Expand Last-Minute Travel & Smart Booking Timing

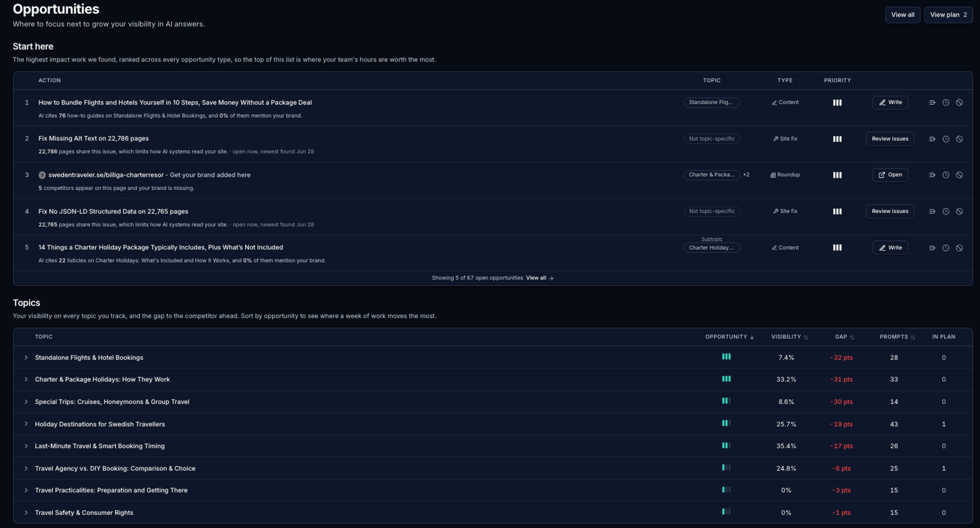[x=26, y=446]
